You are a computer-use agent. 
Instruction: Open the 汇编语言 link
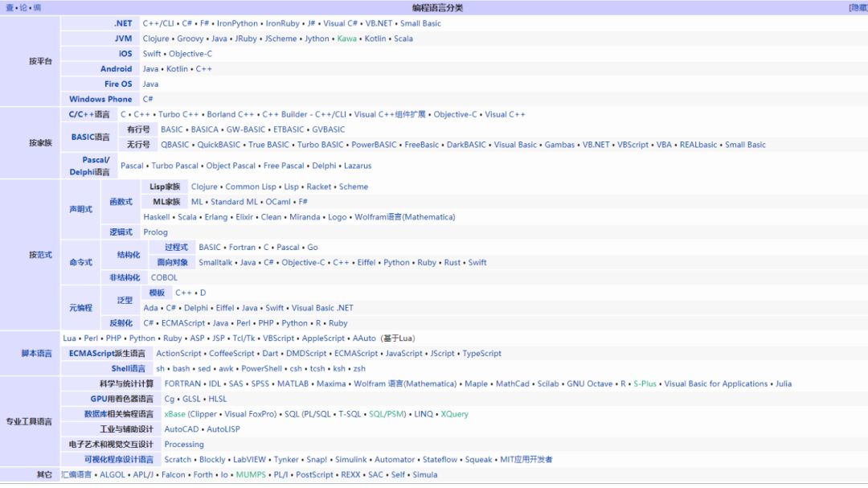[76, 474]
